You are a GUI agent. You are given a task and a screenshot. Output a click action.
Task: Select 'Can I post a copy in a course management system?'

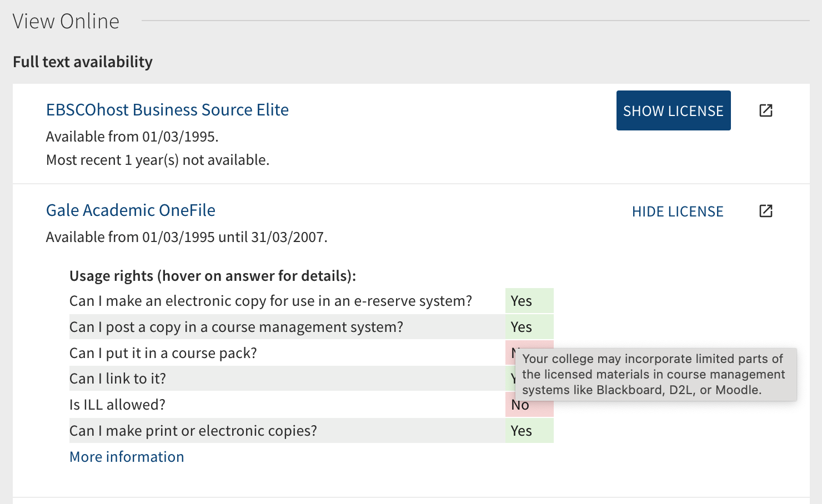coord(236,327)
